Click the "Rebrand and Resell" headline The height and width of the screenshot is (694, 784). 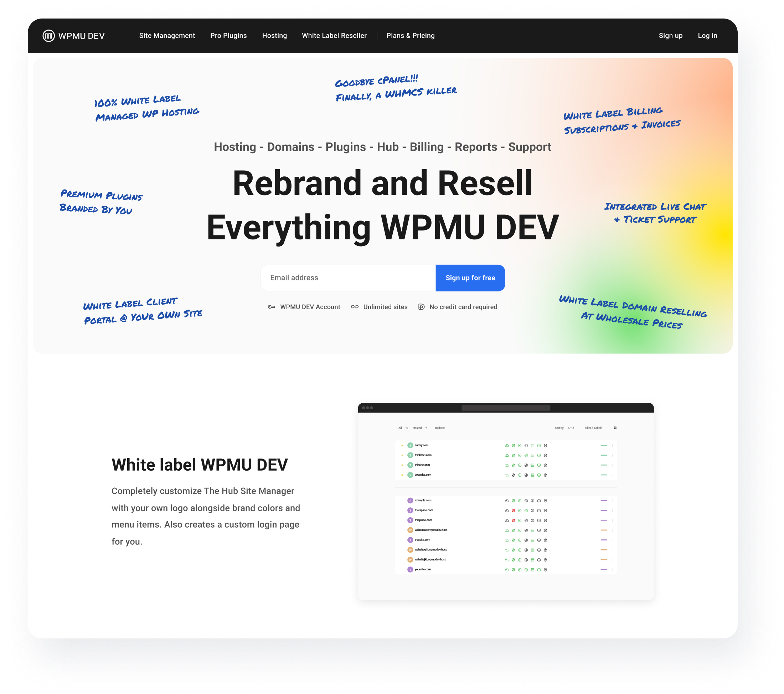coord(382,183)
